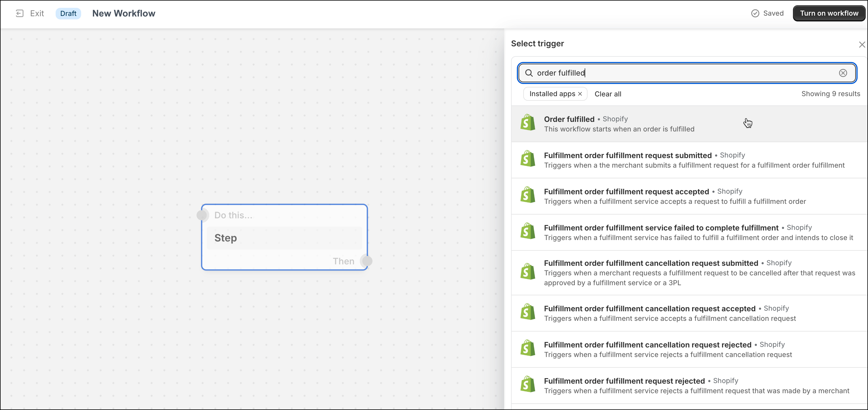This screenshot has width=868, height=410.
Task: Click the New Workflow title
Action: pos(124,14)
